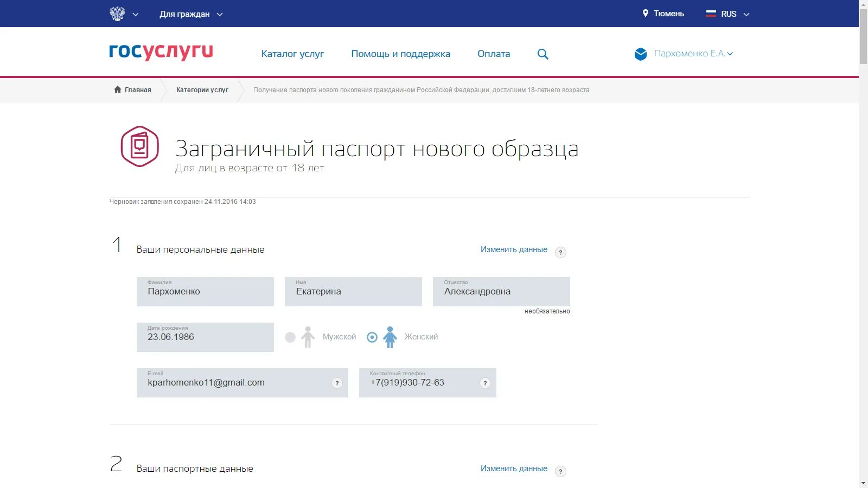This screenshot has height=488, width=868.
Task: Open Помощь и поддержка menu
Action: pos(400,54)
